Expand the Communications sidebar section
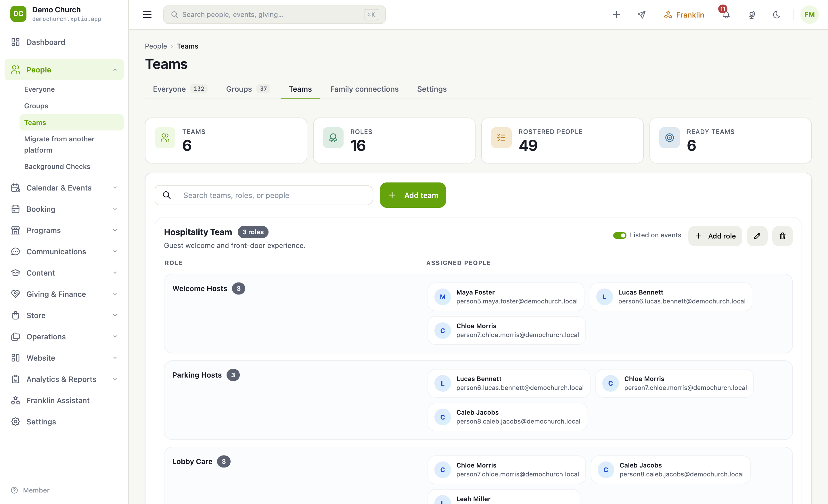This screenshot has width=828, height=504. click(x=115, y=251)
